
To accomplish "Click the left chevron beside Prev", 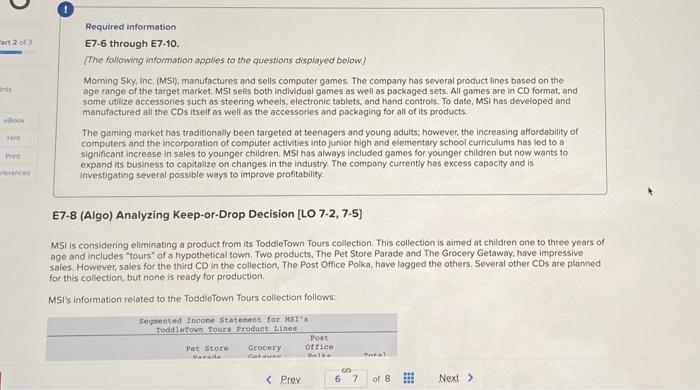I will [x=269, y=380].
